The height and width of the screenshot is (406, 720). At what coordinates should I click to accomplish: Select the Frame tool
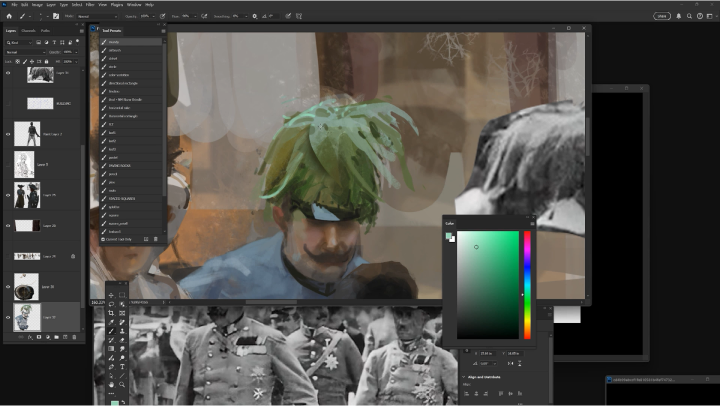[x=122, y=313]
